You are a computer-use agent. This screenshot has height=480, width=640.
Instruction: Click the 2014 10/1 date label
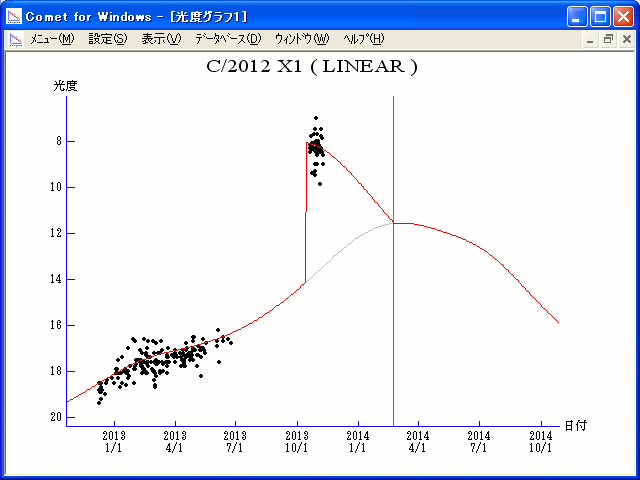(x=541, y=442)
